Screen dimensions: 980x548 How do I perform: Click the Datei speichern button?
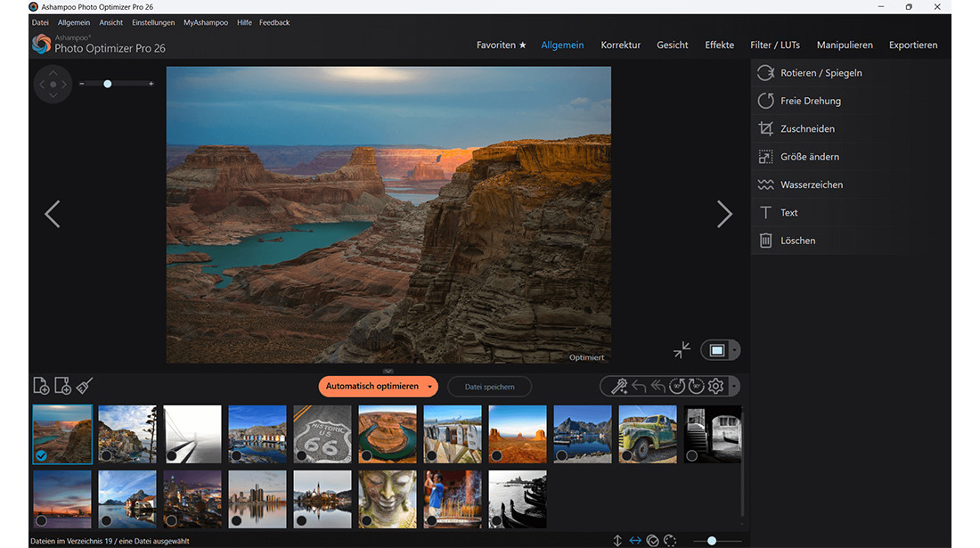tap(489, 387)
